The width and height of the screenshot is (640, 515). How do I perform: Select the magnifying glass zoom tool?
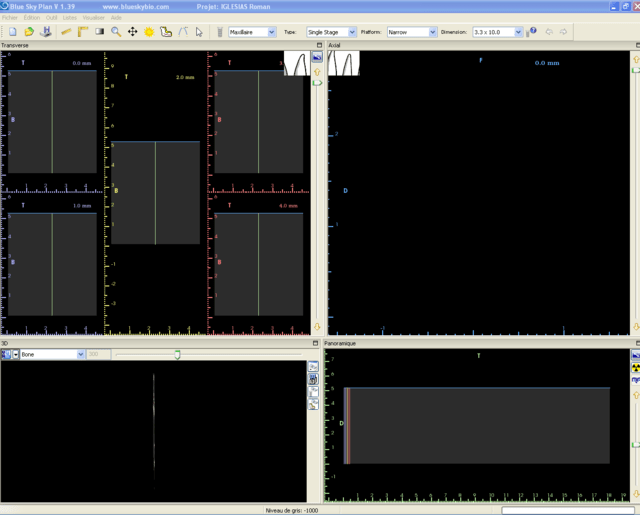pyautogui.click(x=116, y=32)
